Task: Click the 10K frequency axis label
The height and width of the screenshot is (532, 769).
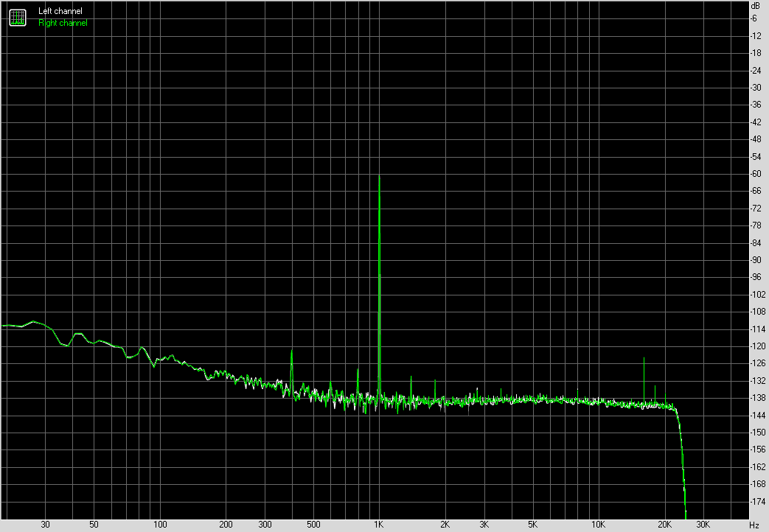Action: tap(598, 525)
